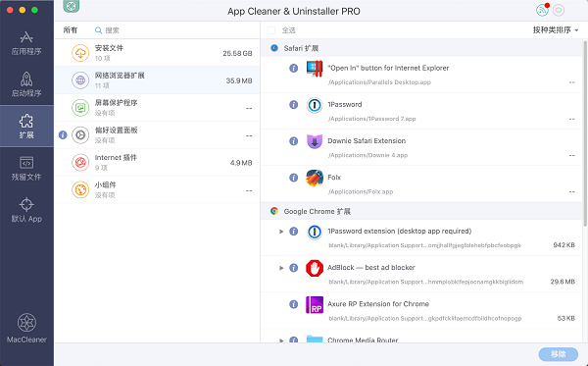Click the AdBlock stop-hand icon
Image resolution: width=588 pixels, height=366 pixels.
coord(315,269)
